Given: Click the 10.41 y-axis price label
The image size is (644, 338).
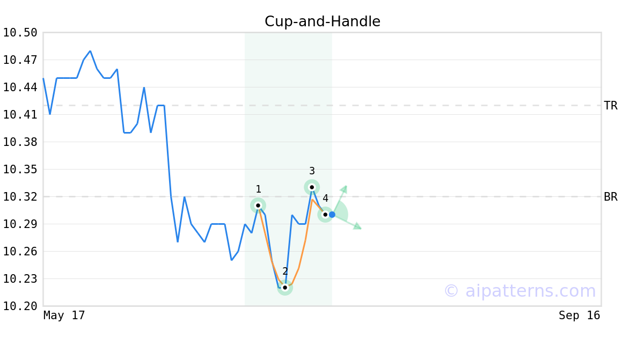Looking at the screenshot, I should pyautogui.click(x=20, y=115).
